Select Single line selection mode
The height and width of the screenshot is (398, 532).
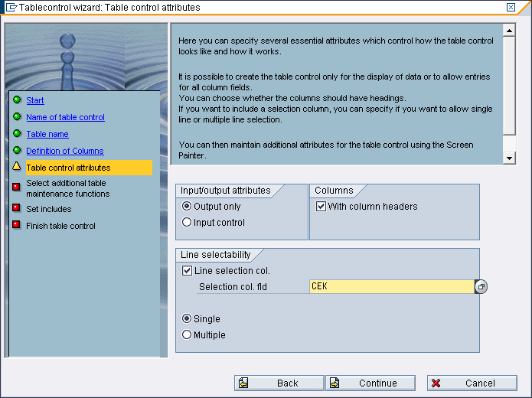187,319
